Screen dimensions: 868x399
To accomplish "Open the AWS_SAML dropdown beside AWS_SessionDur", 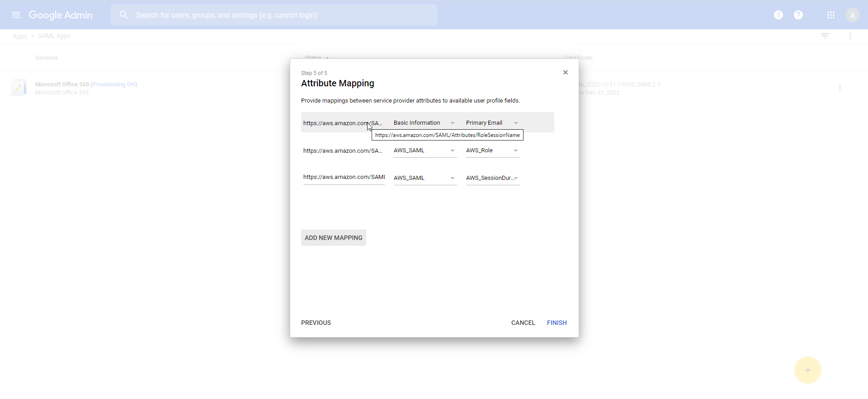I will click(x=425, y=178).
